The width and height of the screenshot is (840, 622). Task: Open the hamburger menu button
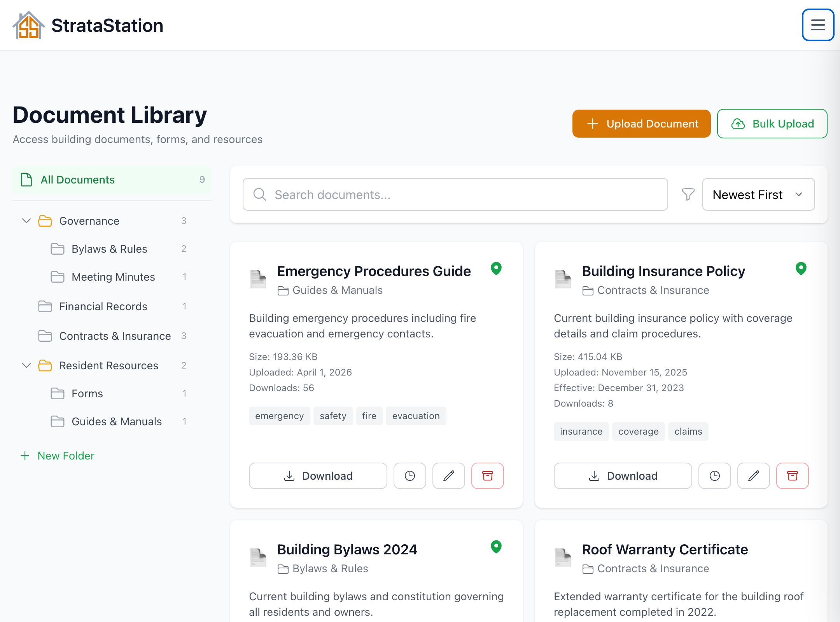click(818, 25)
